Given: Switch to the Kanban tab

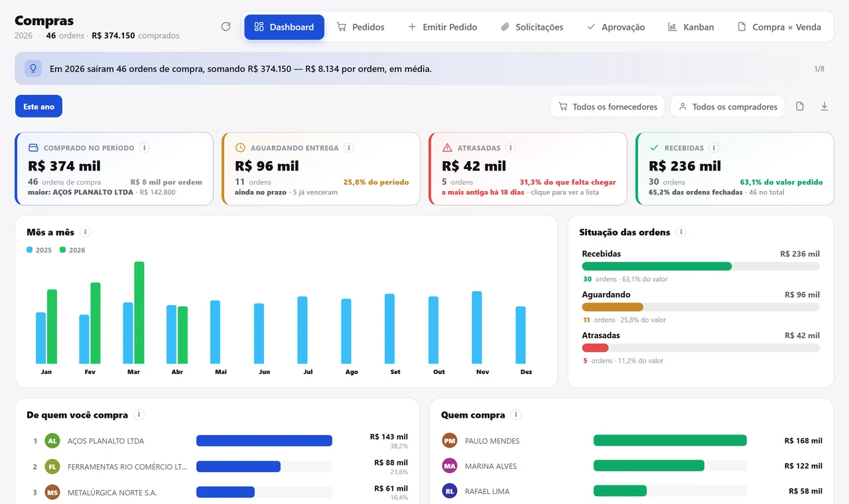Looking at the screenshot, I should (690, 27).
